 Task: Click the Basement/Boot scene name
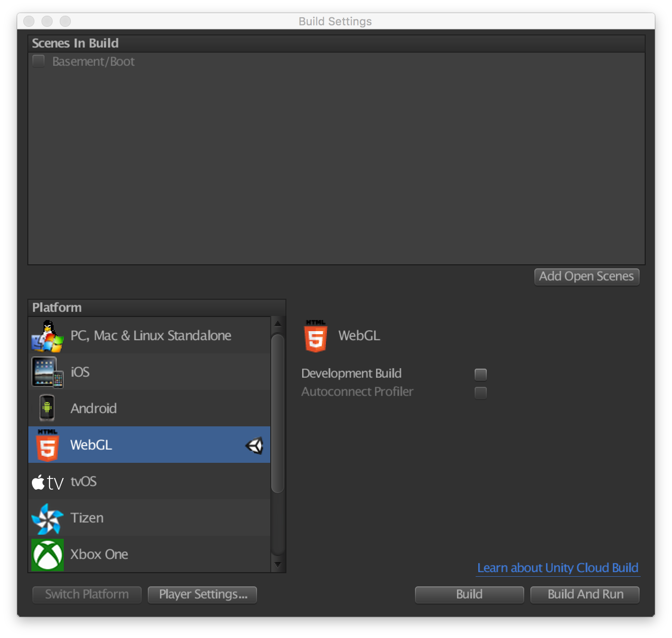(94, 62)
